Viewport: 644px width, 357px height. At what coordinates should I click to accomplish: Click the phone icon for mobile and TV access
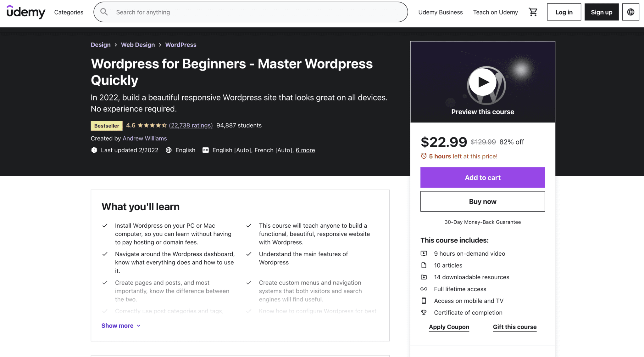pos(424,301)
